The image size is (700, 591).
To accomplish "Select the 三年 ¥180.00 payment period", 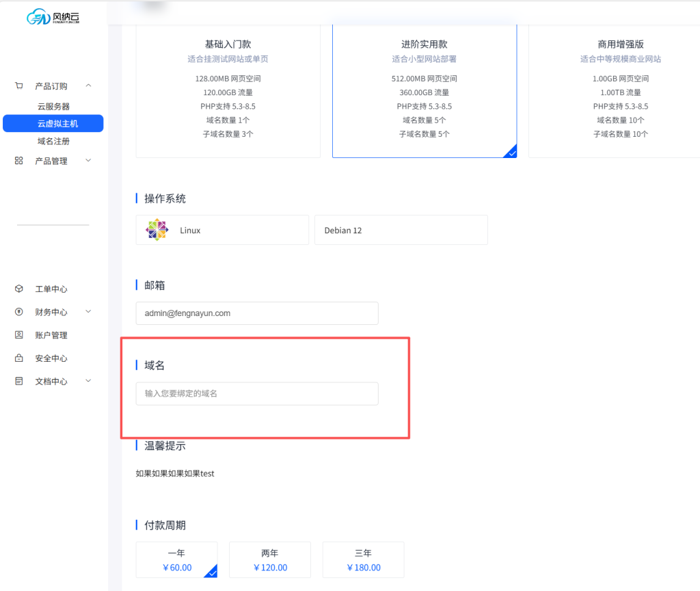I will pos(363,560).
